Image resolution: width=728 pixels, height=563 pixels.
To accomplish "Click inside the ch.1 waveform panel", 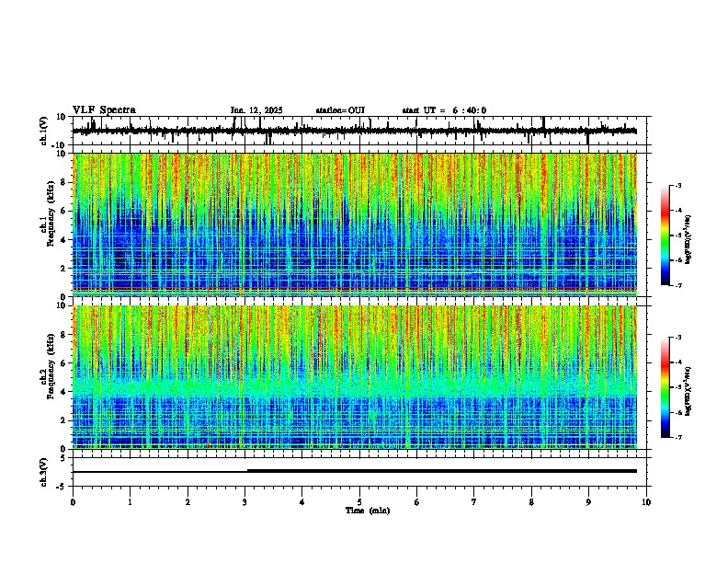I will (359, 131).
